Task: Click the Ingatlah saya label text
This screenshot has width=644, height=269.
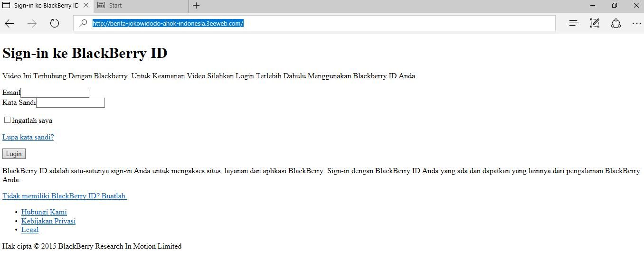Action: (x=32, y=121)
